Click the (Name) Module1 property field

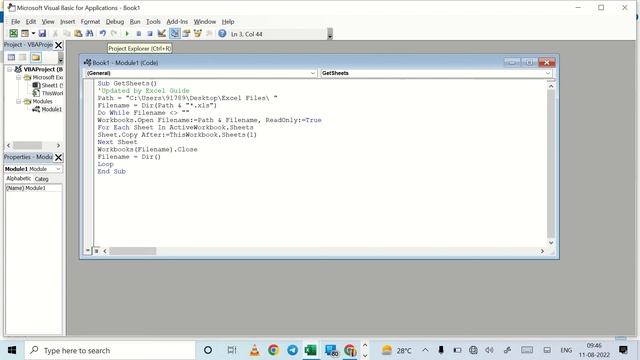[x=33, y=188]
